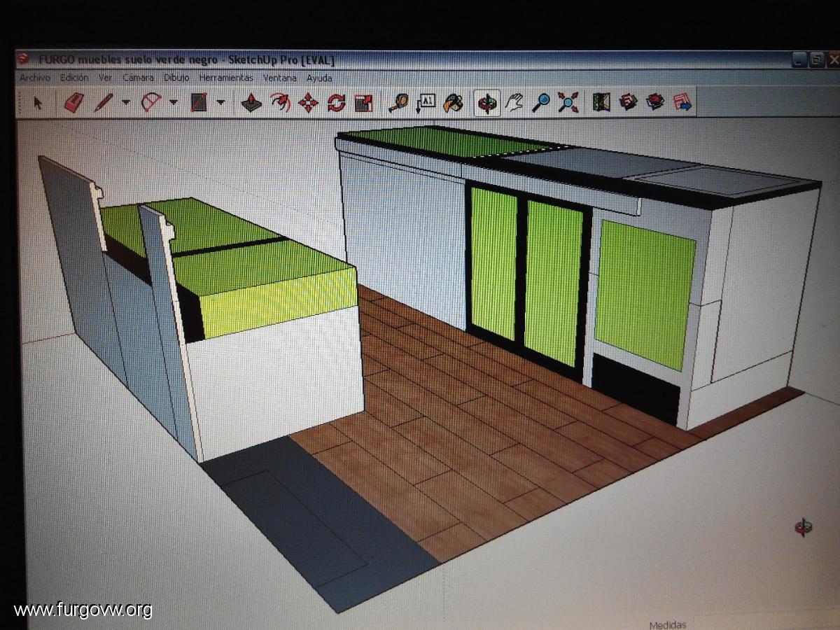
Task: Select the Push/Pull tool
Action: (252, 103)
